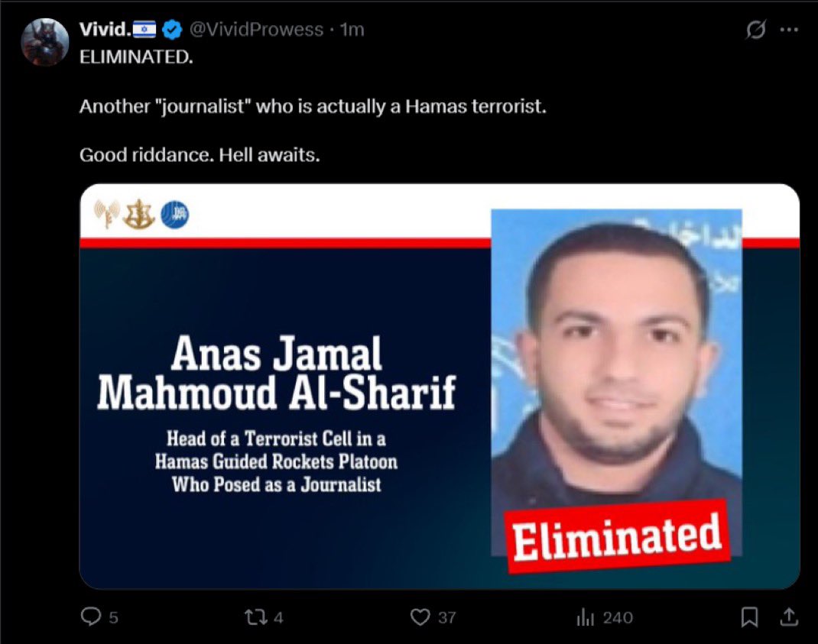Click the view count 240

click(618, 618)
